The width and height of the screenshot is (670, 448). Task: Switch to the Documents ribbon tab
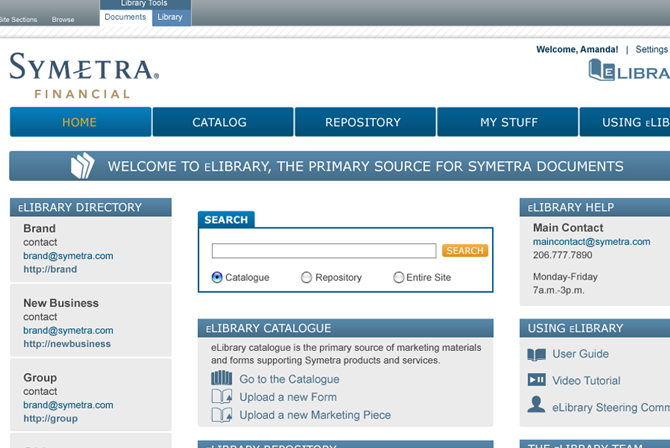(x=125, y=17)
